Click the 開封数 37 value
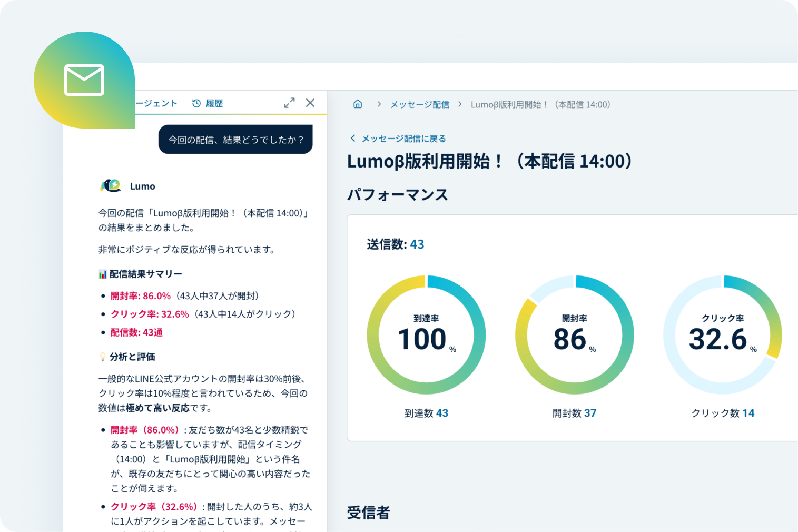Image resolution: width=798 pixels, height=532 pixels. [574, 413]
